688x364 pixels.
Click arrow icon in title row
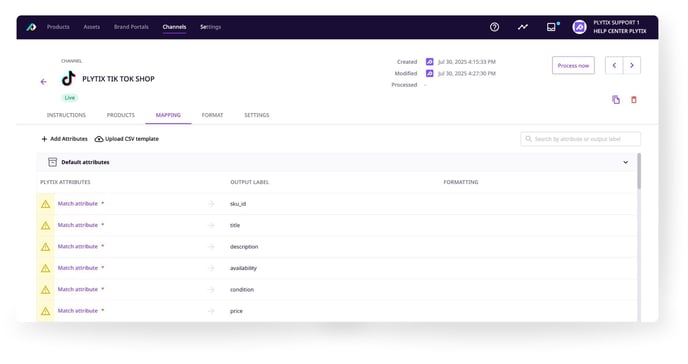pyautogui.click(x=211, y=225)
